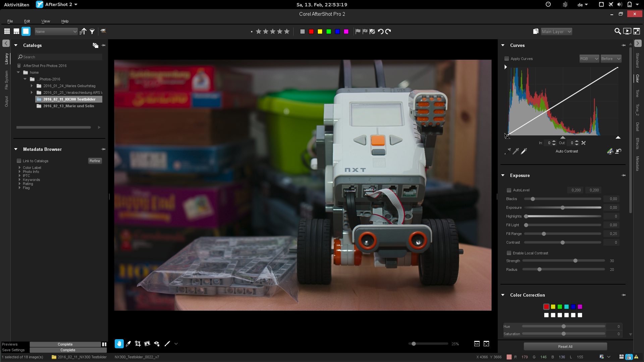Viewport: 644px width, 362px height.
Task: Fit image to window
Action: pyautogui.click(x=486, y=344)
